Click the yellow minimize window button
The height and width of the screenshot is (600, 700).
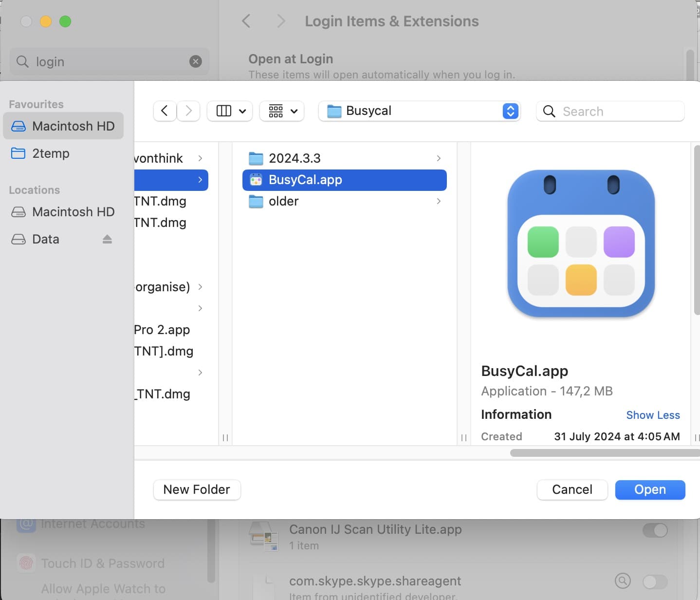(46, 21)
